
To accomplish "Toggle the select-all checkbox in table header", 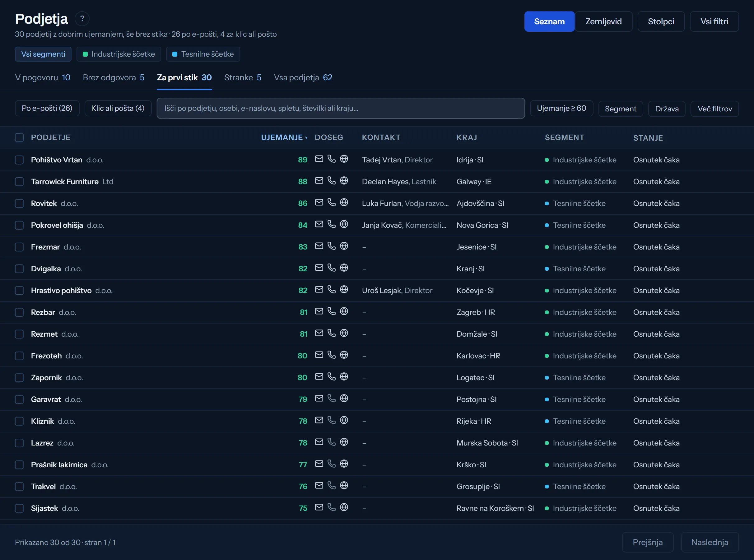I will pos(19,138).
